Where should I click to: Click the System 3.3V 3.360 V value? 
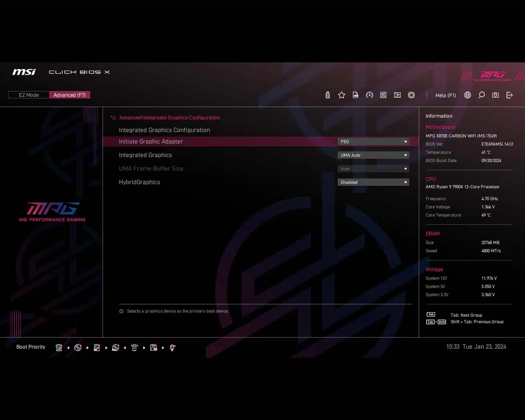(x=488, y=294)
